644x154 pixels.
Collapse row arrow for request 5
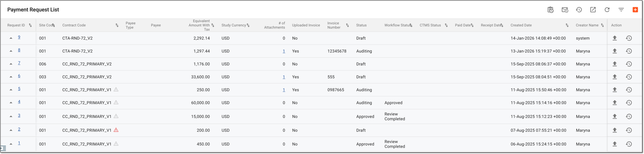[11, 89]
